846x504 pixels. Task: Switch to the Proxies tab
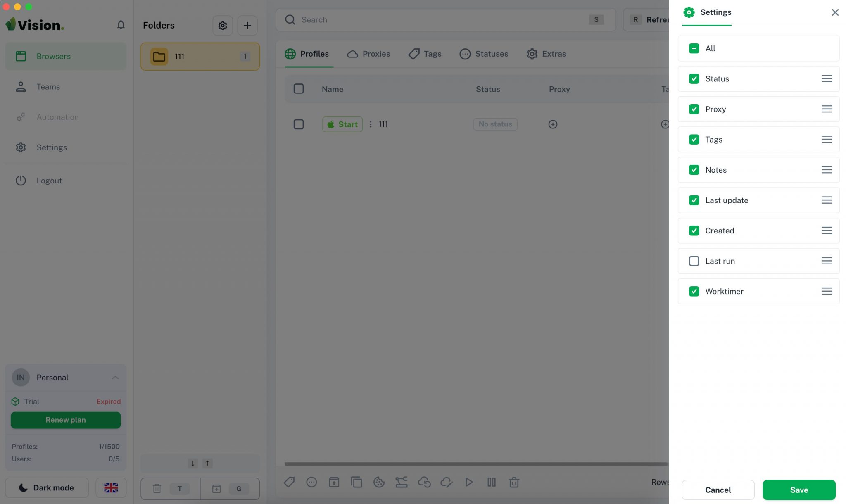pyautogui.click(x=368, y=54)
